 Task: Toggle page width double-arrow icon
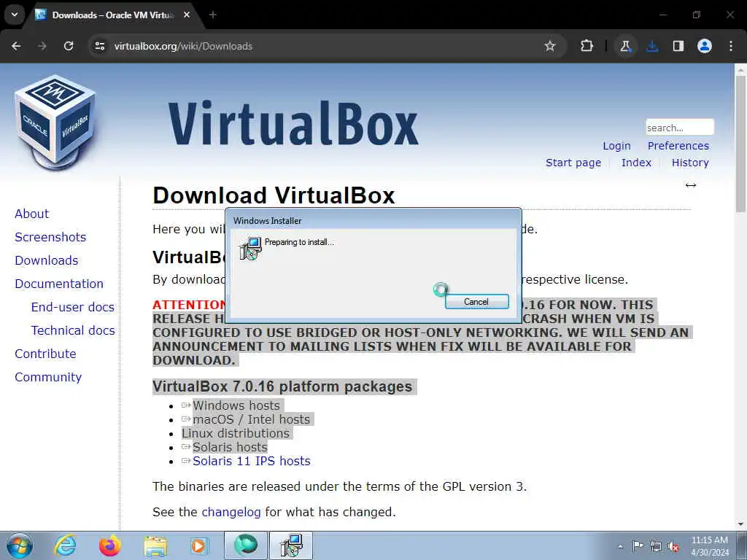point(691,185)
